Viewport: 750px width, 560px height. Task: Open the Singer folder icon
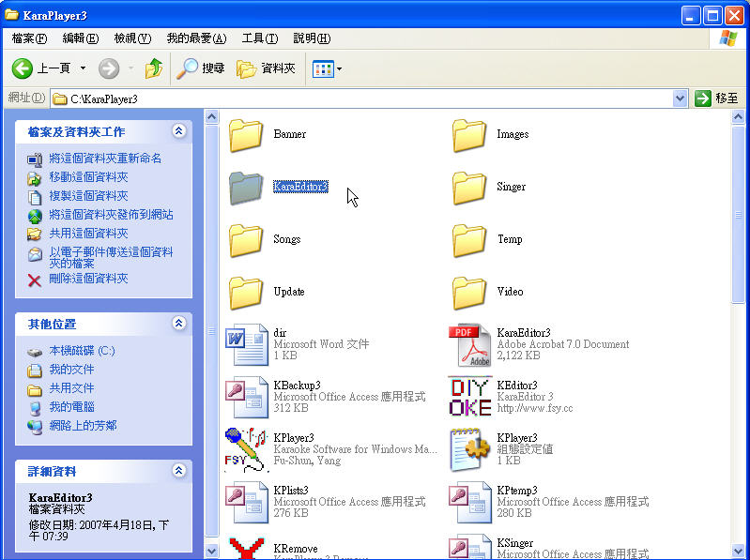(469, 189)
